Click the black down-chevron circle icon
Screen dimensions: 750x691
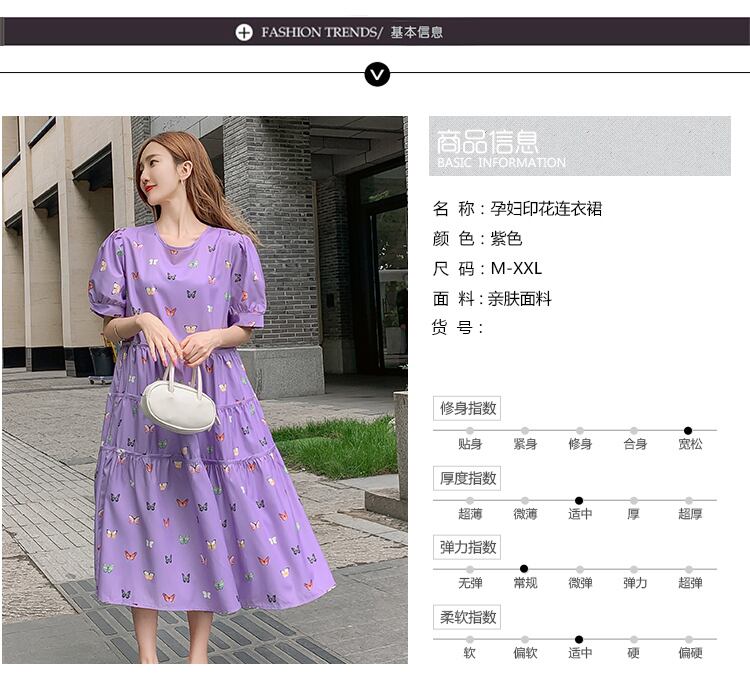click(377, 74)
